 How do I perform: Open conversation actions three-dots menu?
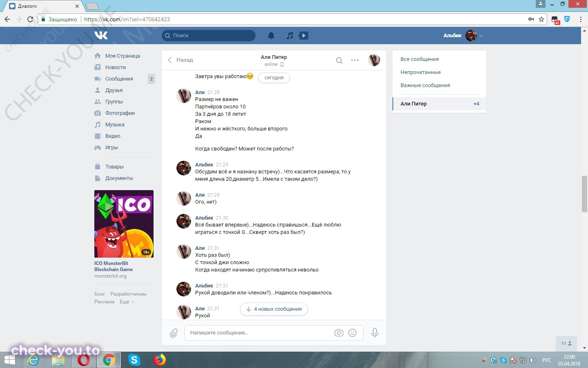pyautogui.click(x=355, y=60)
